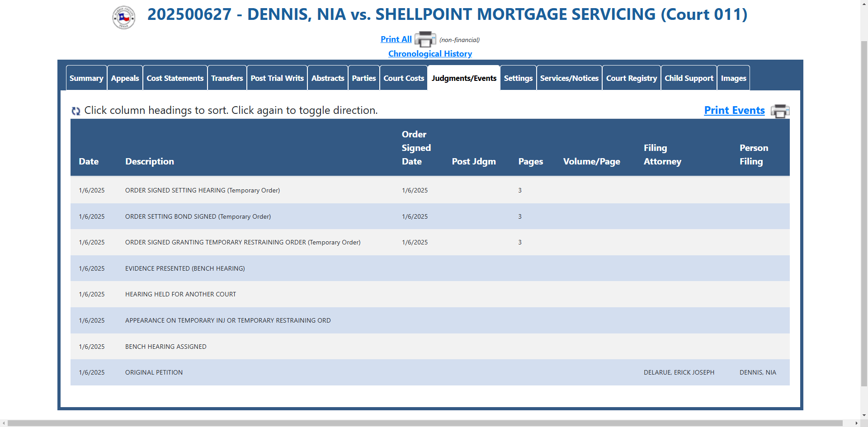Switch to the Child Support tab
This screenshot has width=868, height=427.
[x=689, y=78]
